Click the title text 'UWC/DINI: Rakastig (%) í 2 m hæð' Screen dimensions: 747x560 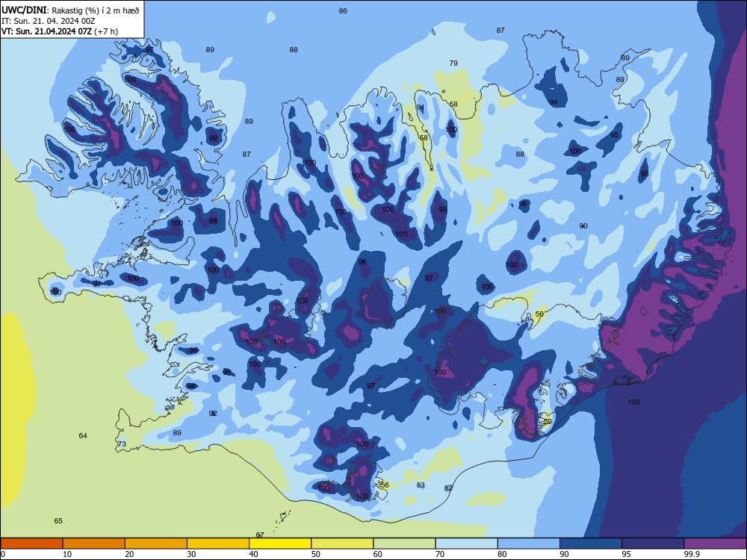click(70, 10)
